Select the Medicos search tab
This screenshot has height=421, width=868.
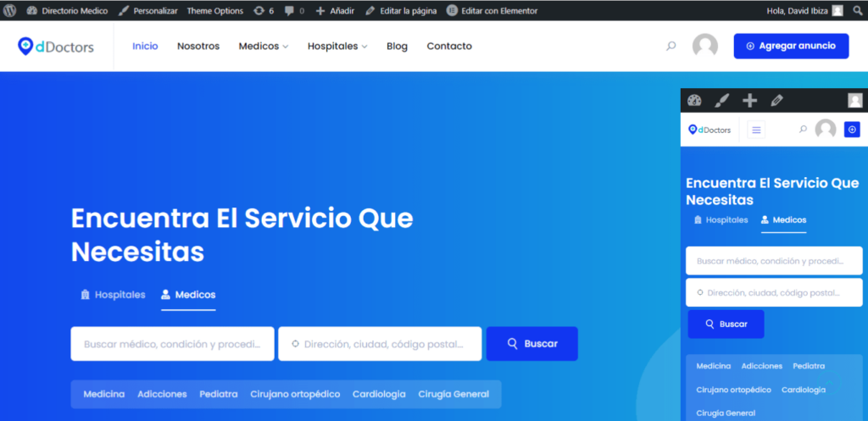click(x=188, y=295)
